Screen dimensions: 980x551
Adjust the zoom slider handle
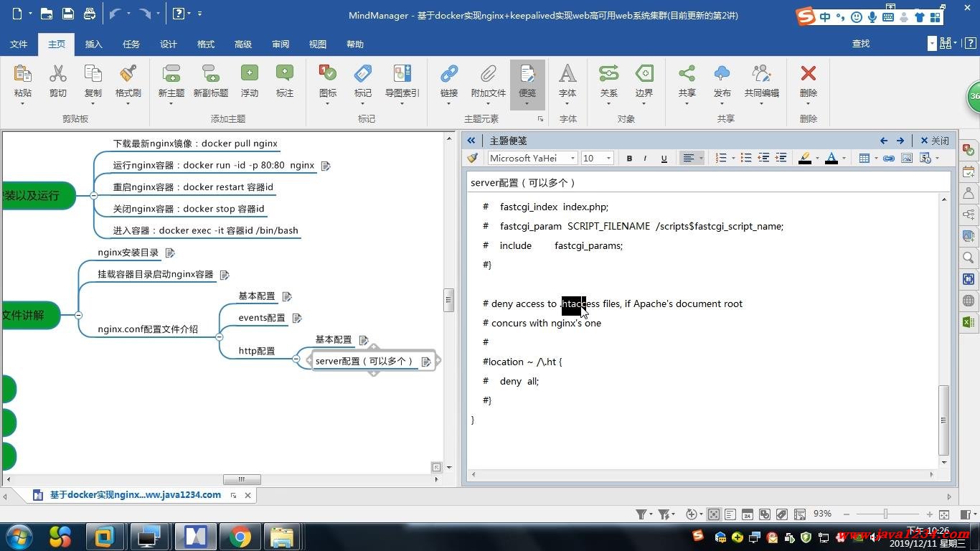point(885,514)
